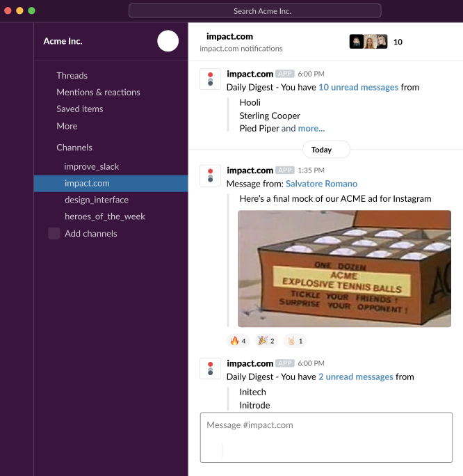Click impact.com app avatar on 1:35 PM message
This screenshot has height=476, width=463.
coord(210,175)
